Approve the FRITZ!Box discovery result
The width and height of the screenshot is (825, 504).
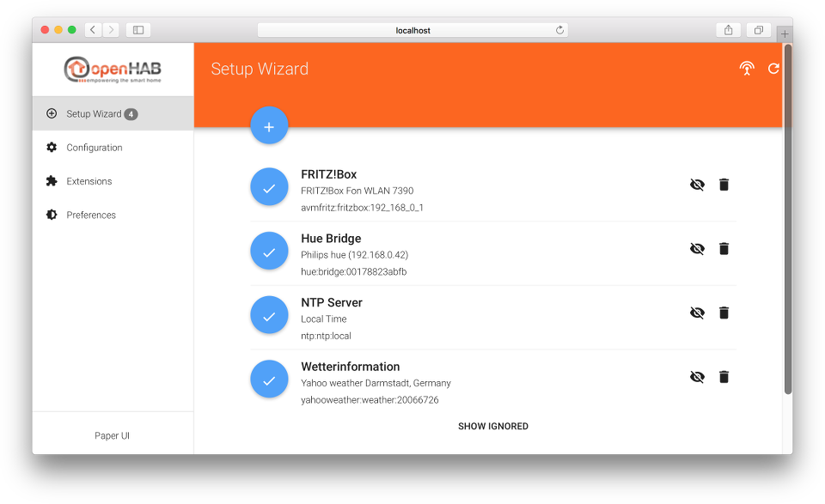coord(269,187)
